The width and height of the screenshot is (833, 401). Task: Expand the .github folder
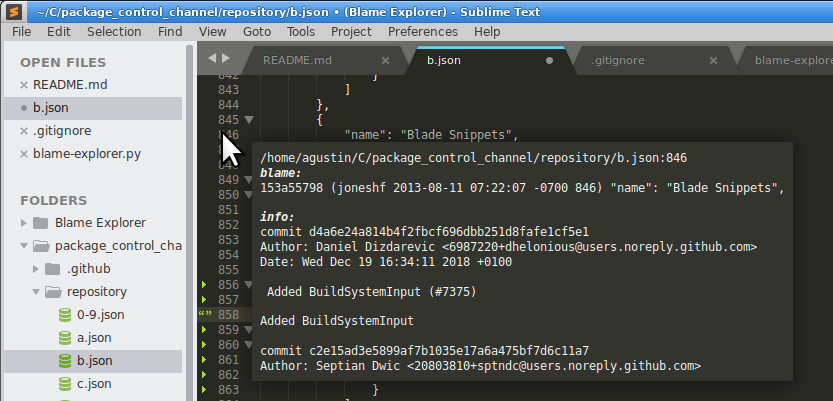coord(36,269)
